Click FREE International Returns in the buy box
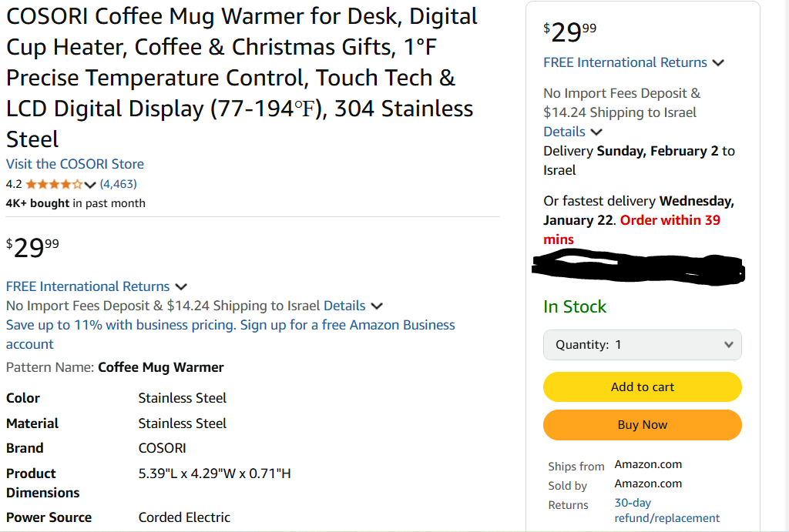The width and height of the screenshot is (789, 532). (x=625, y=62)
